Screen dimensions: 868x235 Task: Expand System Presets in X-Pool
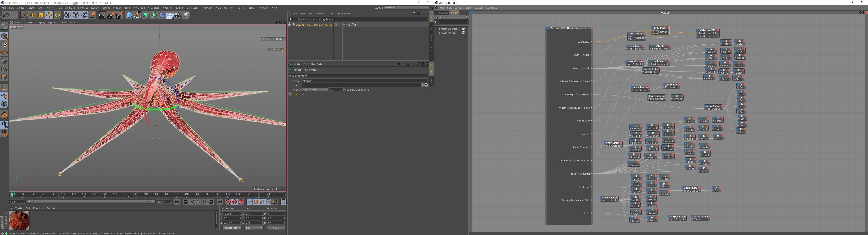[x=437, y=33]
